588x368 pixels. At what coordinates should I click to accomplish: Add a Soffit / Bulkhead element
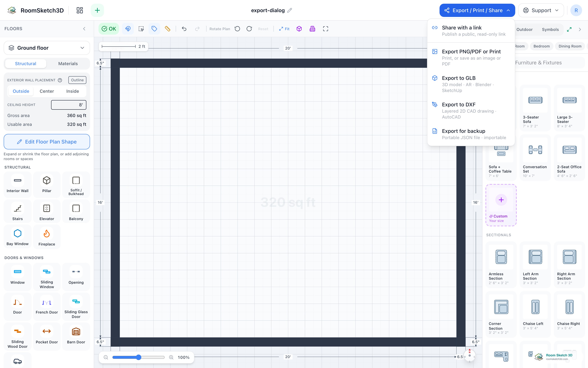(x=76, y=185)
